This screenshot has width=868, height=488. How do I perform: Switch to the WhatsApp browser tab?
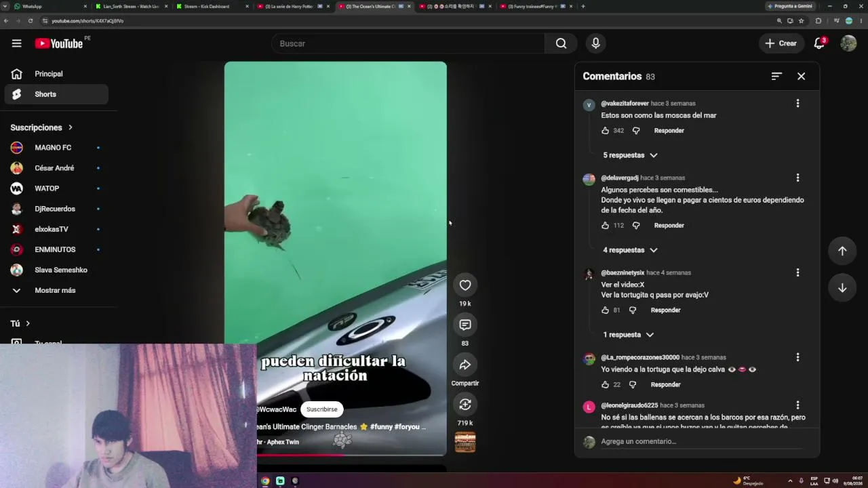coord(51,6)
